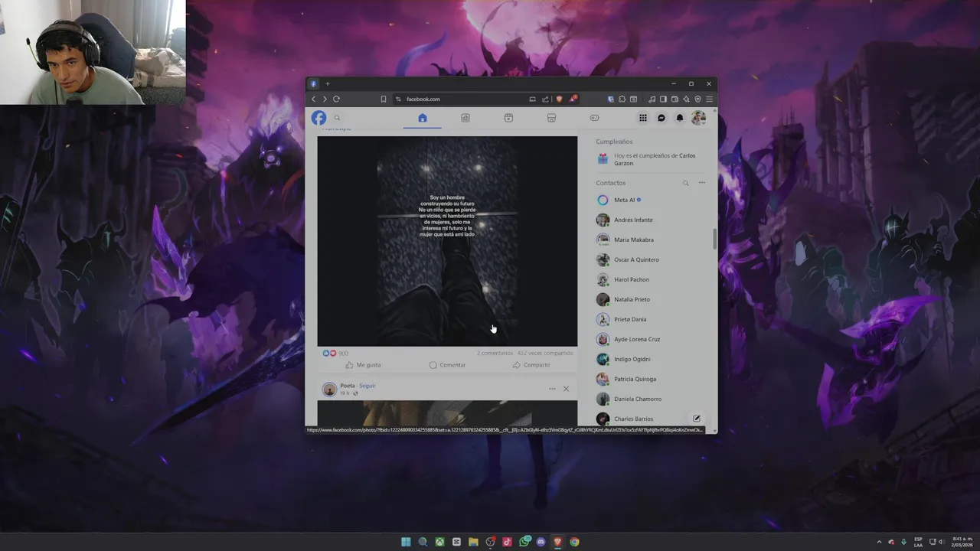Open chat with Maria Makabra
Screen dimensions: 980x551
coord(651,240)
